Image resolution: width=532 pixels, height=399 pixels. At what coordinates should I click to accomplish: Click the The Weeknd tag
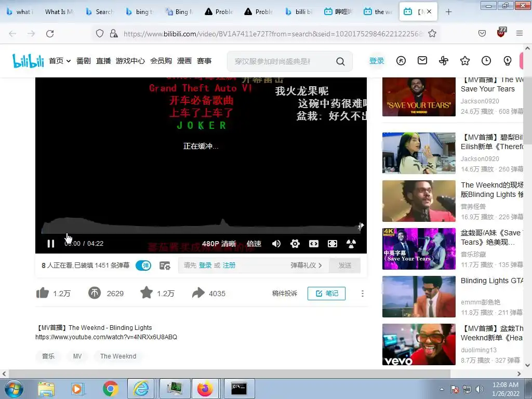point(118,356)
